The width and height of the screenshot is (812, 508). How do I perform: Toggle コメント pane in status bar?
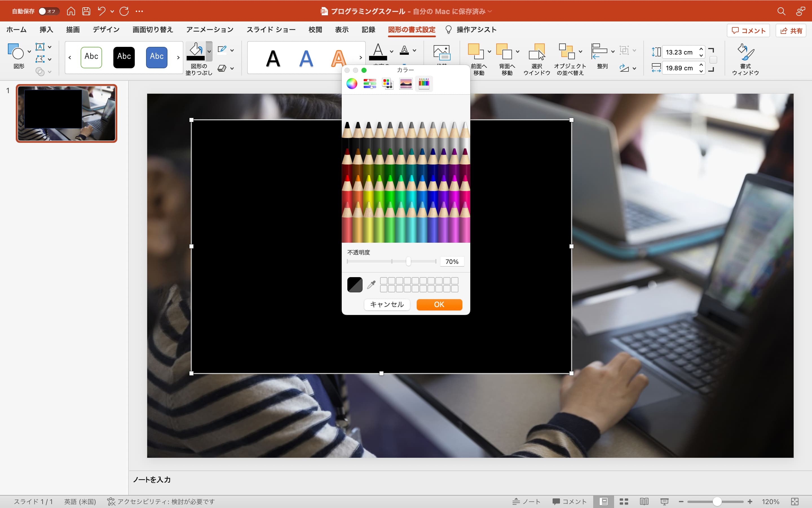(x=570, y=501)
